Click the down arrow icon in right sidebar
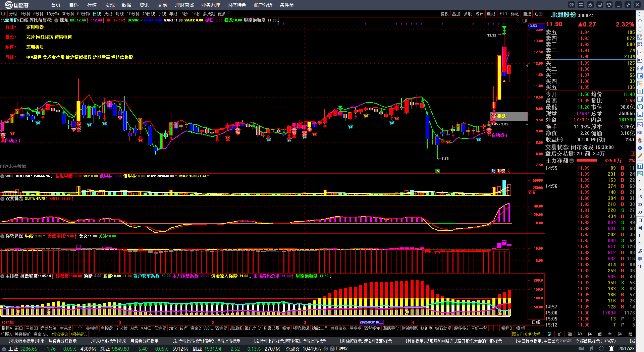The height and width of the screenshot is (352, 644). point(640,30)
